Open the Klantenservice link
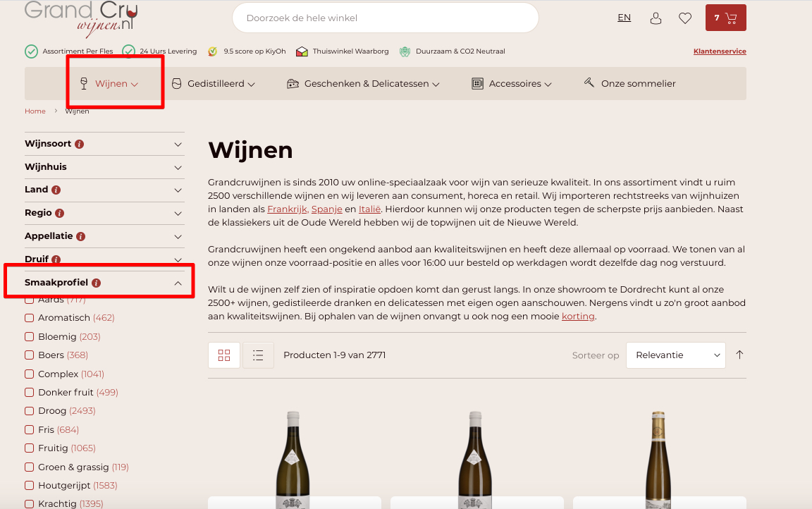 click(x=719, y=51)
